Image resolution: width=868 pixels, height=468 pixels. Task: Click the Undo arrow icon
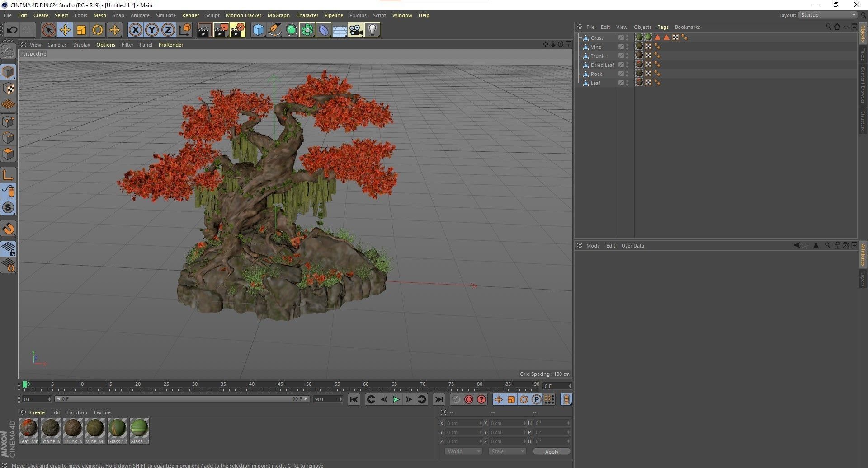[12, 30]
